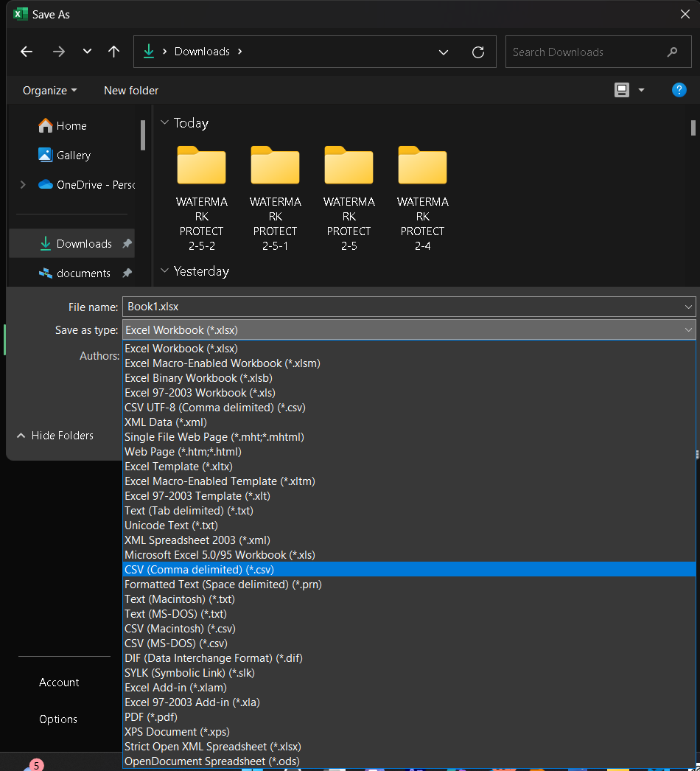The width and height of the screenshot is (700, 771).
Task: Pick Excel Add-in (*.xlam) type
Action: (x=409, y=688)
